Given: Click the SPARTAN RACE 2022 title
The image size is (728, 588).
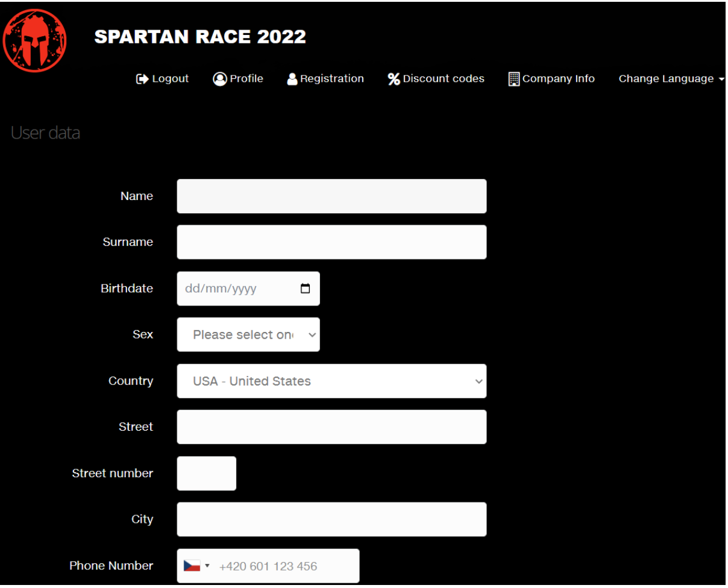Looking at the screenshot, I should [200, 37].
